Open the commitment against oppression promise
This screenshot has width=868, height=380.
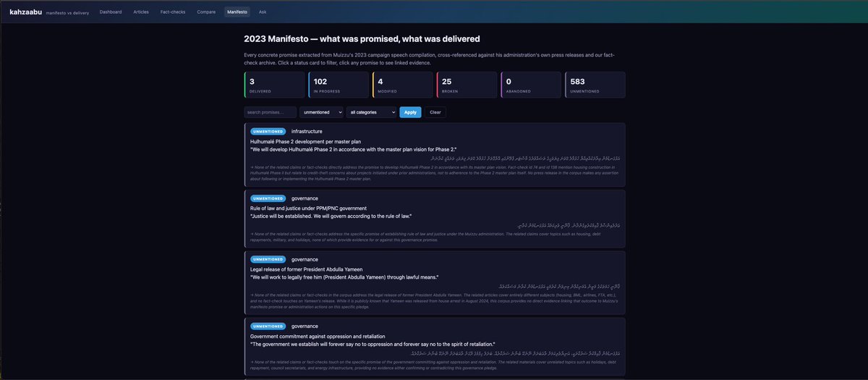[435, 347]
